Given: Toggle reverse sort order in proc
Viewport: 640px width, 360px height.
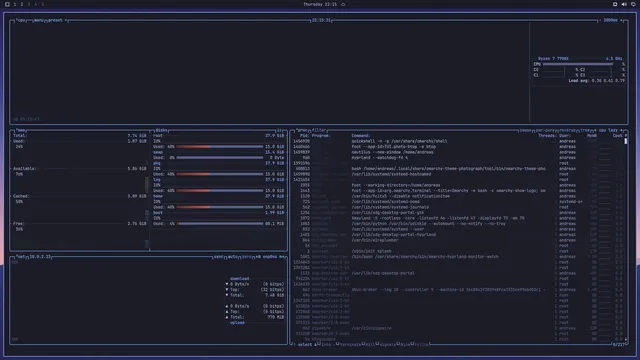Looking at the screenshot, I should tap(568, 131).
